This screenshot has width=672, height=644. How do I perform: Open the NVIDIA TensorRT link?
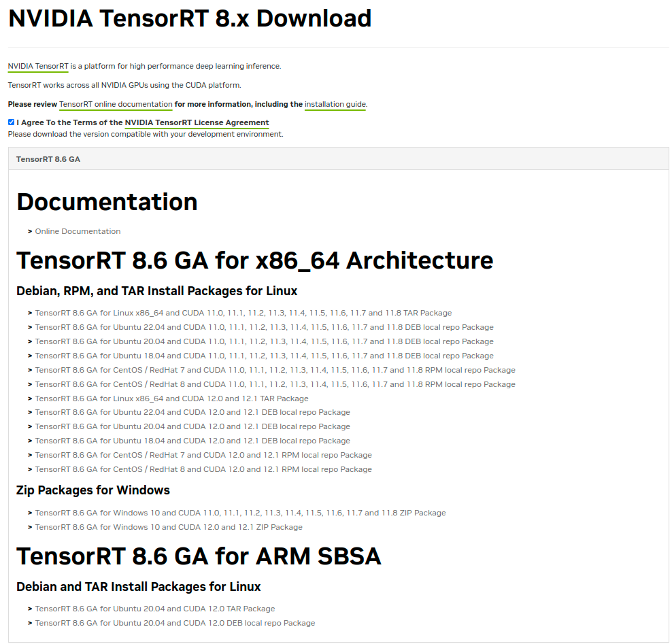[38, 66]
